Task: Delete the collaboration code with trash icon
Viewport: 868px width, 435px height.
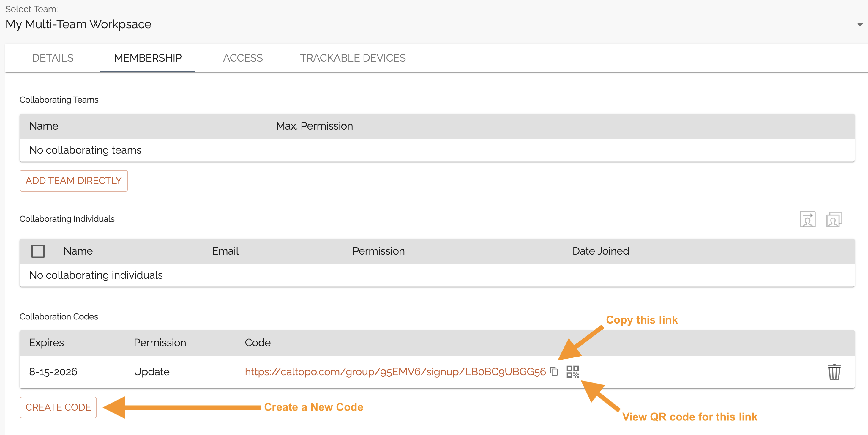Action: pyautogui.click(x=834, y=372)
